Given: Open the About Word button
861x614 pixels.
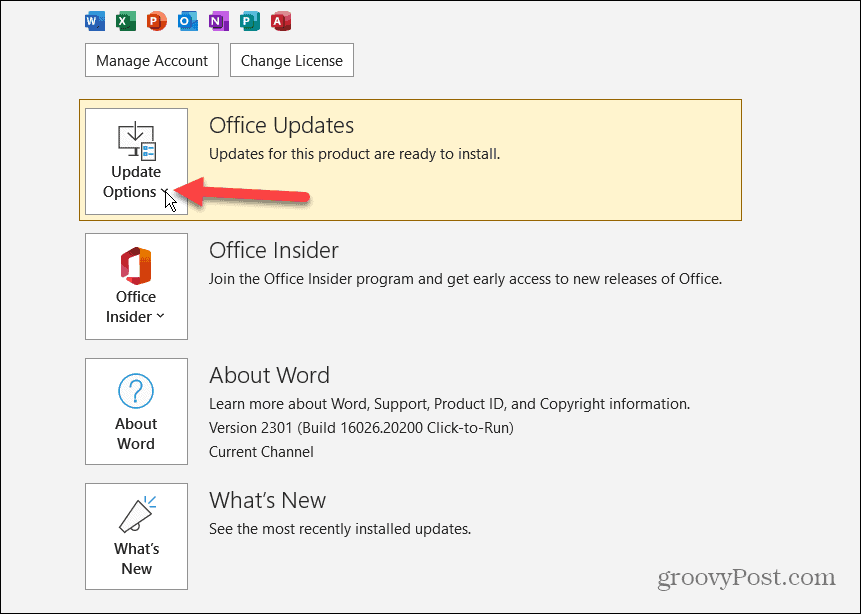Looking at the screenshot, I should [136, 411].
